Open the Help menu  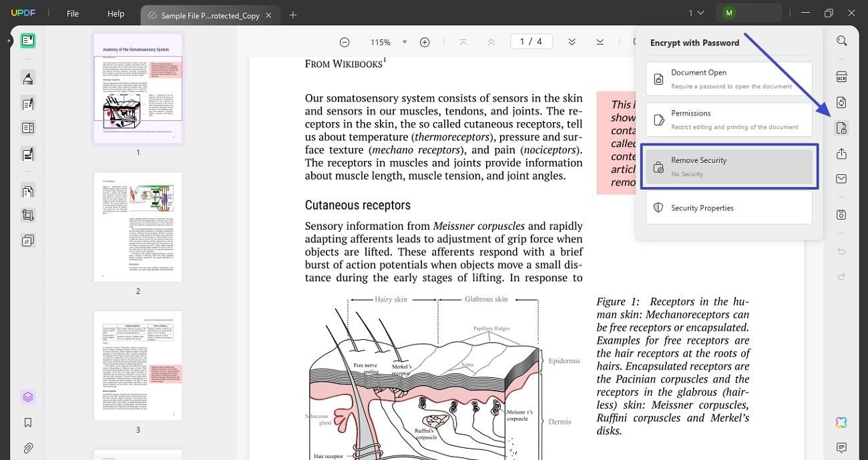pos(116,13)
